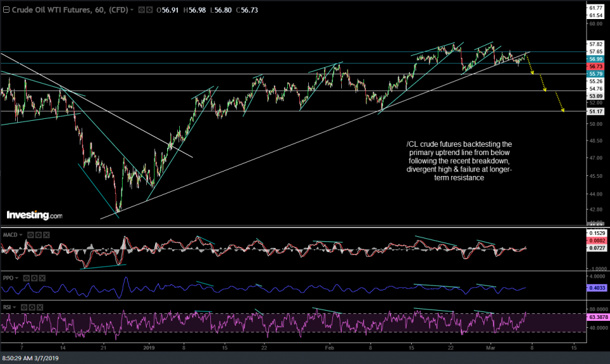
Task: Open PPO indicator settings gear
Action: 34,278
